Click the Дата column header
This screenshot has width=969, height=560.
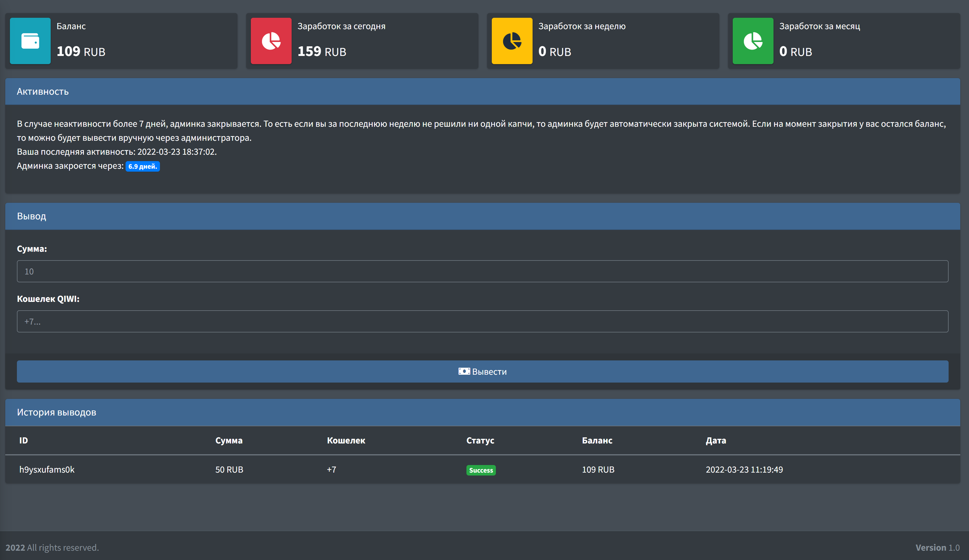coord(716,440)
